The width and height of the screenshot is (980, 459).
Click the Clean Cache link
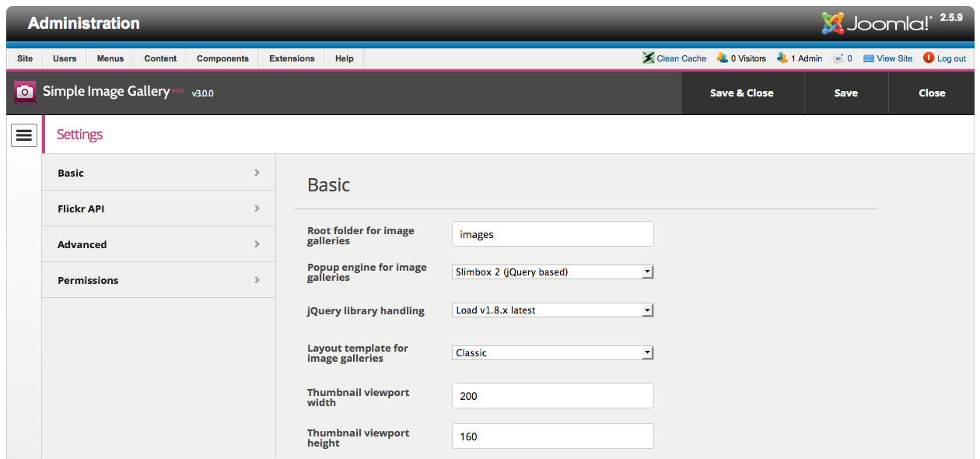click(x=681, y=58)
